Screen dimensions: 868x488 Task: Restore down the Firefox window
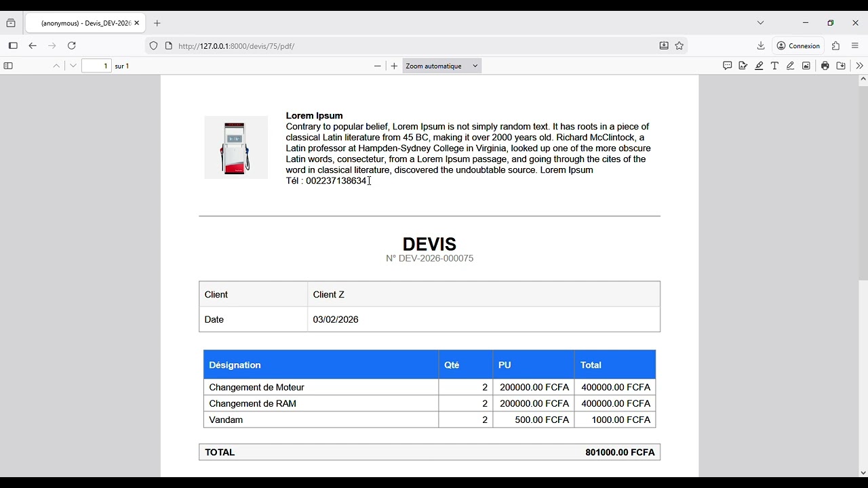[x=831, y=23]
